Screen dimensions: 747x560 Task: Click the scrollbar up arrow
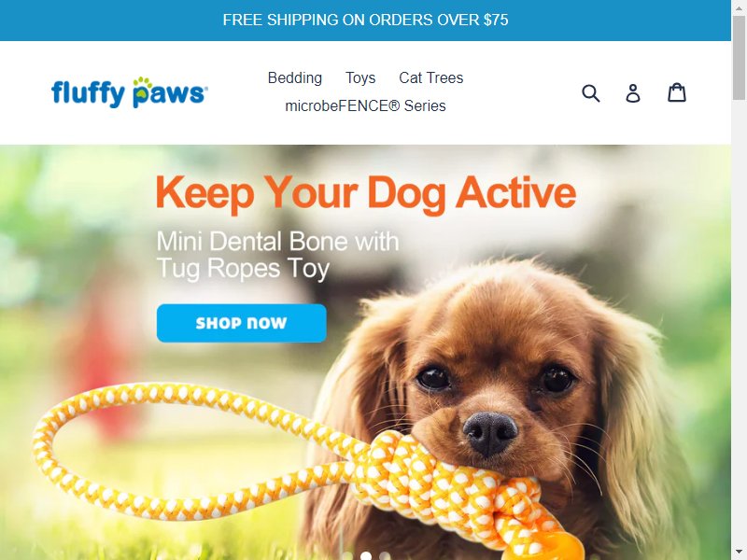pos(739,7)
